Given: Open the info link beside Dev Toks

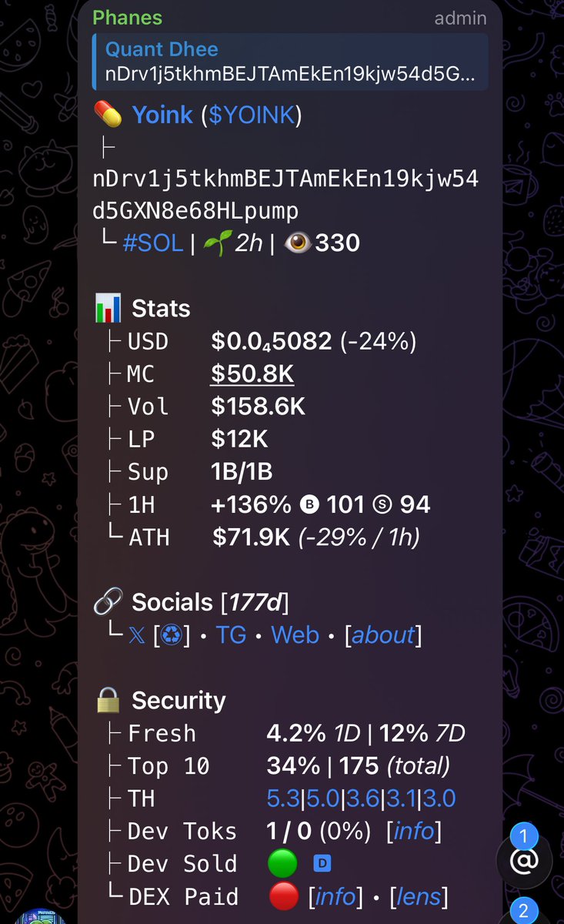Looking at the screenshot, I should tap(415, 831).
